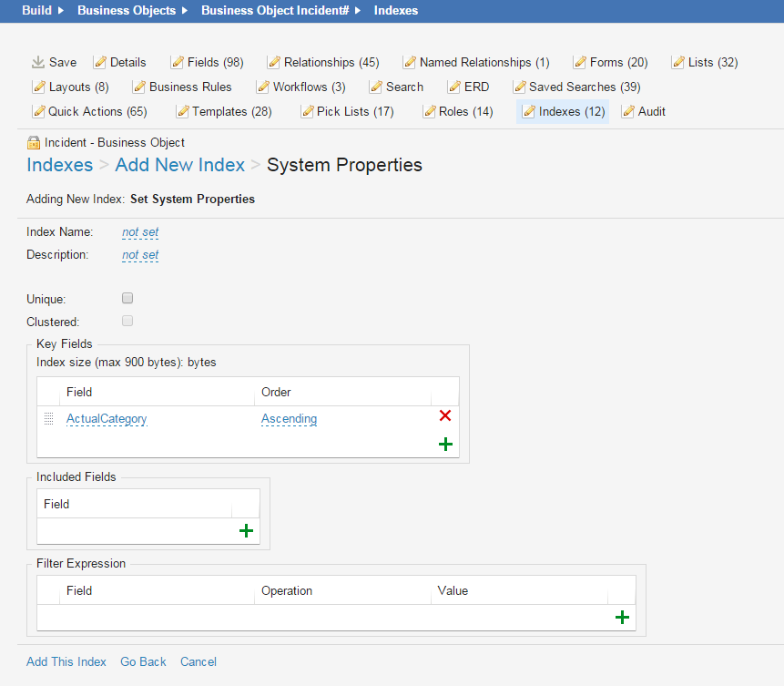This screenshot has height=686, width=784.
Task: Open the ERD view
Action: pyautogui.click(x=469, y=87)
